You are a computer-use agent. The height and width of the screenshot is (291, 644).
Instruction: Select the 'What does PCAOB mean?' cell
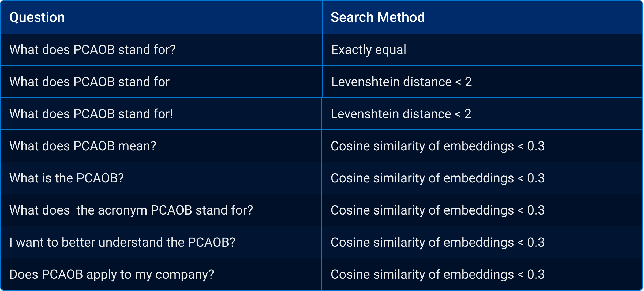tap(161, 146)
